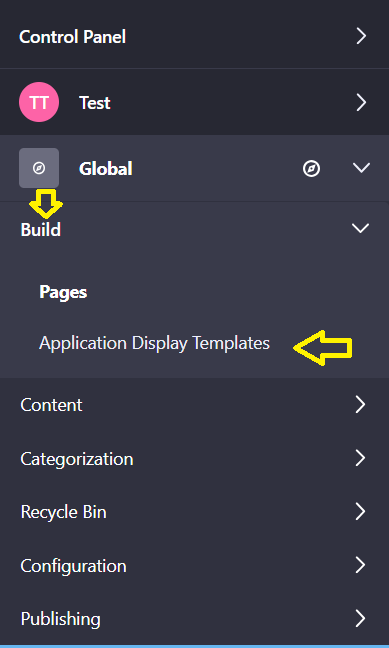Open Application Display Templates
389x648 pixels.
point(154,343)
